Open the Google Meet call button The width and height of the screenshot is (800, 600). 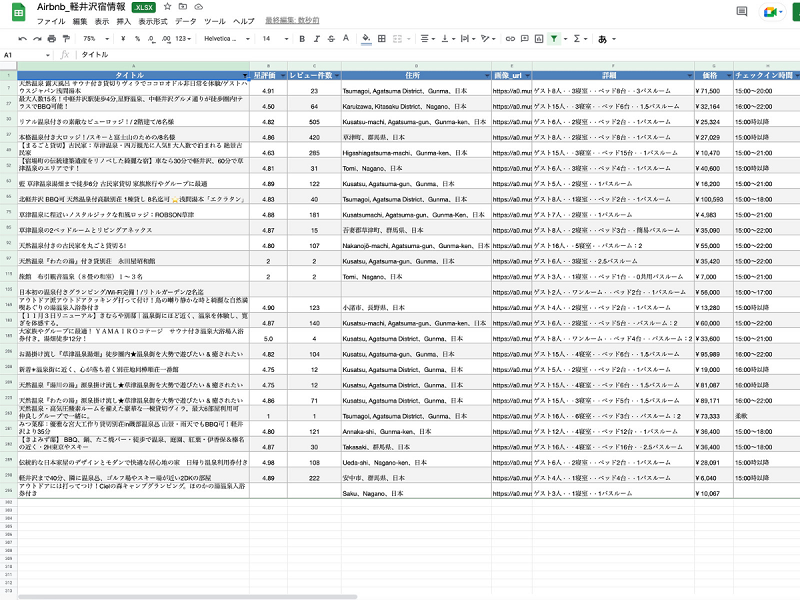[771, 12]
